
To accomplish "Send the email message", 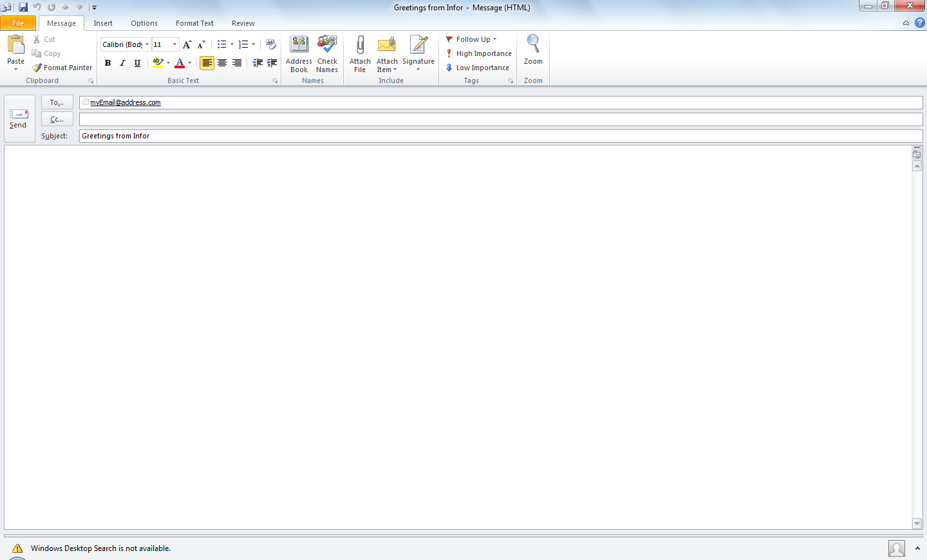I will click(19, 119).
